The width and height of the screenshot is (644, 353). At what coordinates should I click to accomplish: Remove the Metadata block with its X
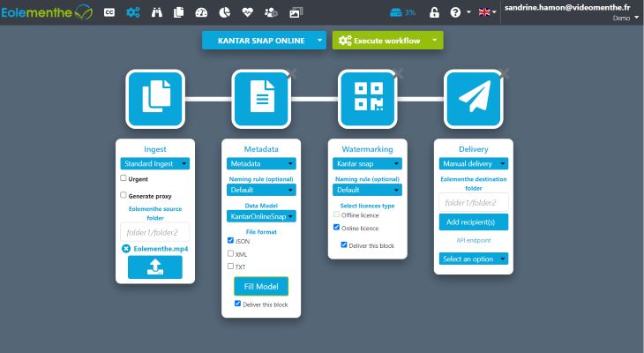coord(292,73)
